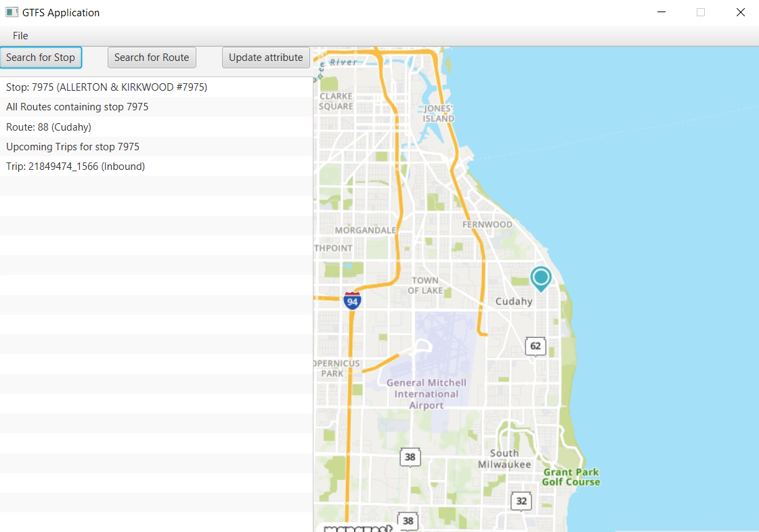This screenshot has width=759, height=532.
Task: Click General Mitchell International Airport label
Action: click(x=427, y=394)
